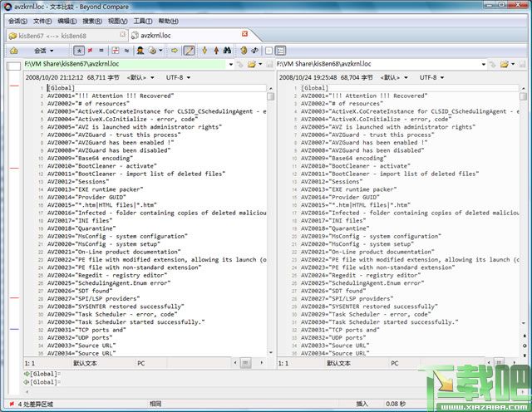Expand the left open-folder dropdown arrow

(x=260, y=64)
